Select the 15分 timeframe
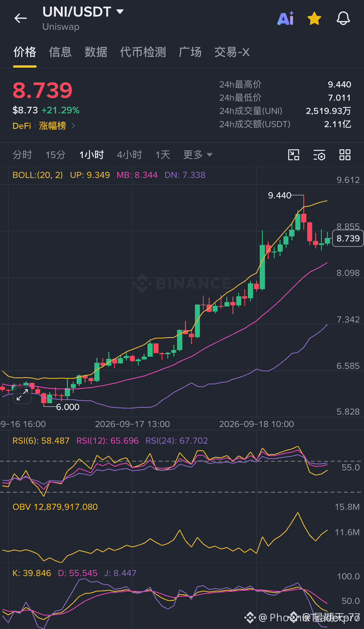364x629 pixels. point(55,155)
